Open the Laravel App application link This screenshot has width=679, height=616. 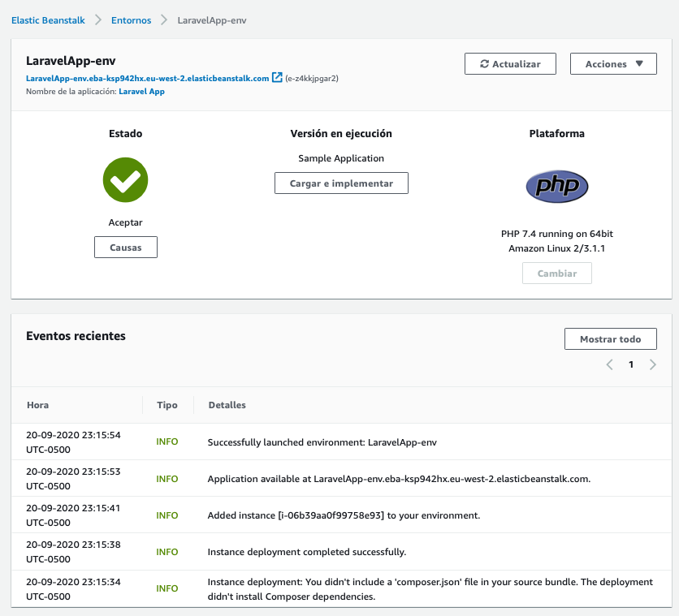[141, 91]
